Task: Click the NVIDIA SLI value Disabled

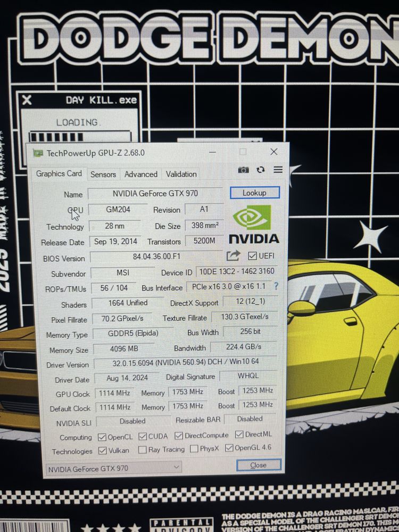Action: [132, 421]
